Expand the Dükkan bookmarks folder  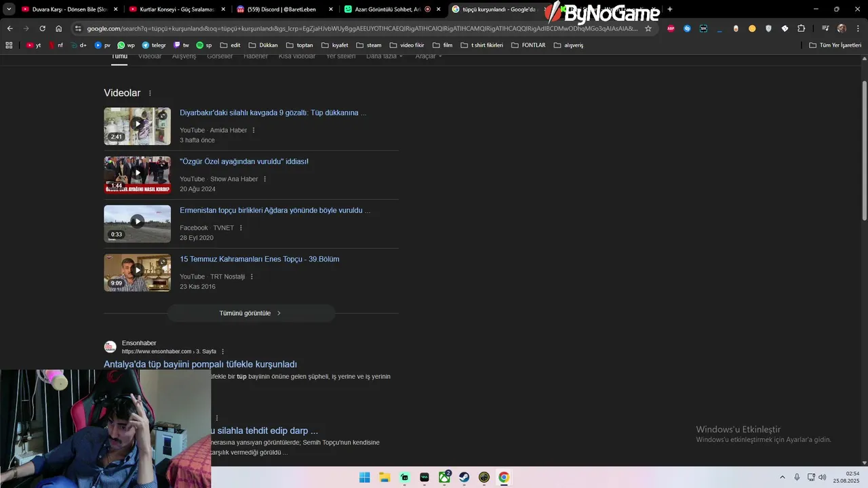(263, 45)
